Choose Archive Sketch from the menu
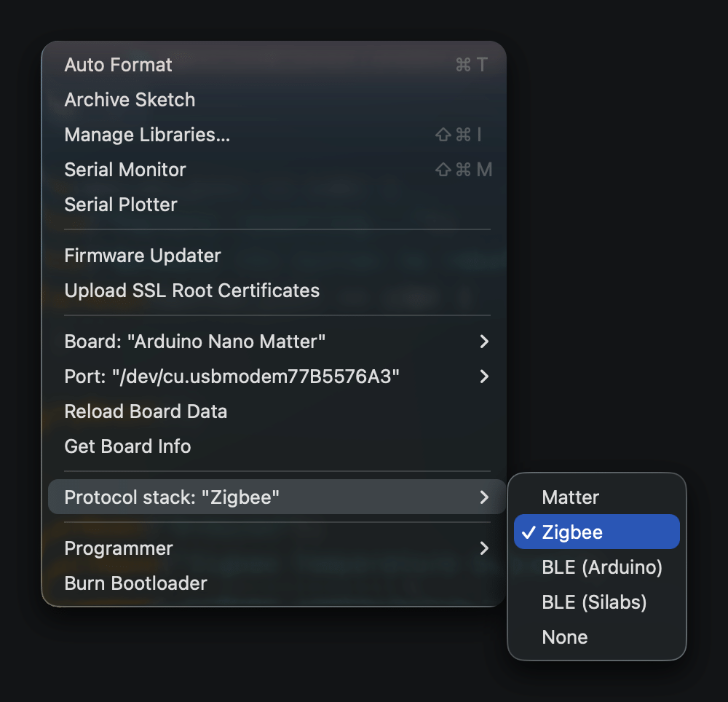The image size is (728, 702). pyautogui.click(x=277, y=100)
